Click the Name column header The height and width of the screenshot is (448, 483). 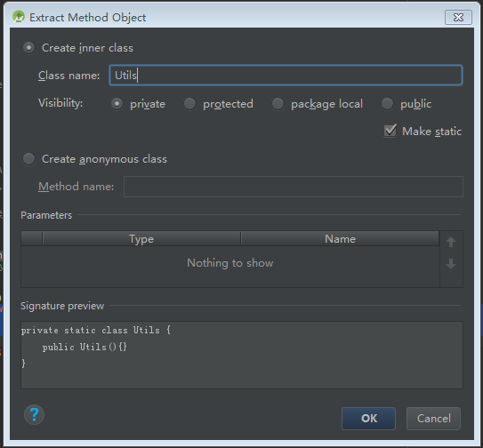pyautogui.click(x=340, y=239)
